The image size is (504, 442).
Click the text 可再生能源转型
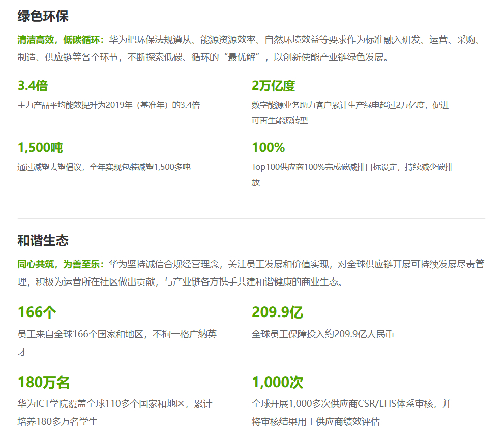click(x=280, y=121)
